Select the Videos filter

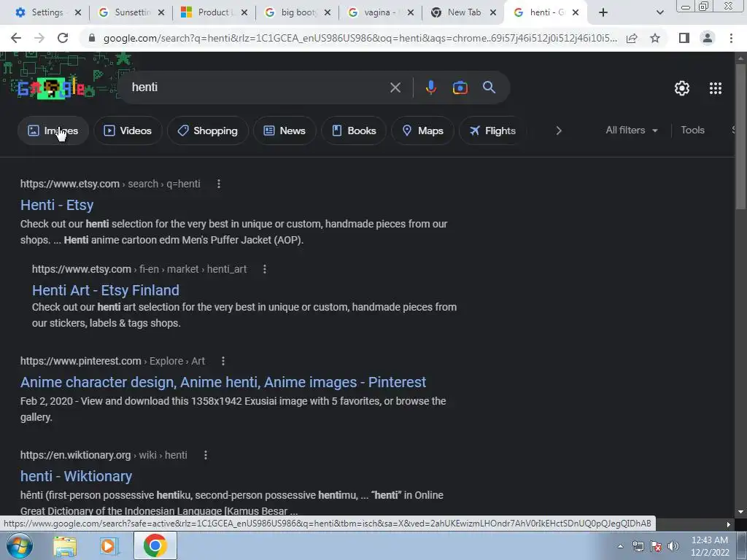128,131
